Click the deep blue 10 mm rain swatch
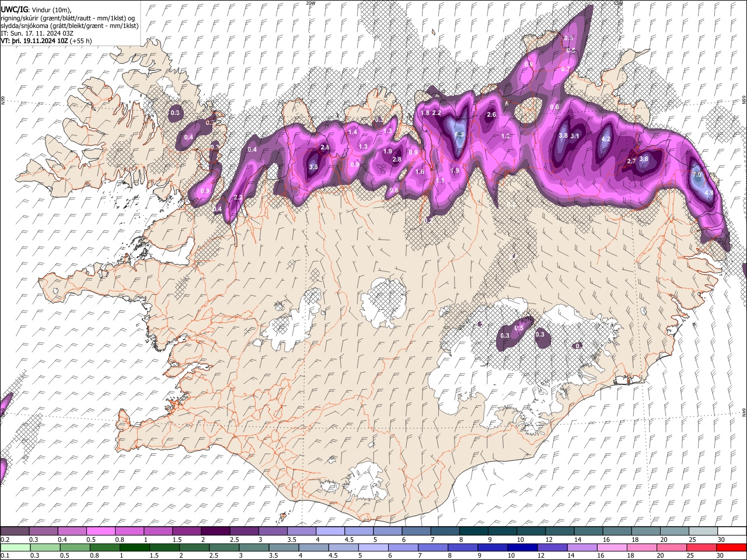 coord(522,547)
